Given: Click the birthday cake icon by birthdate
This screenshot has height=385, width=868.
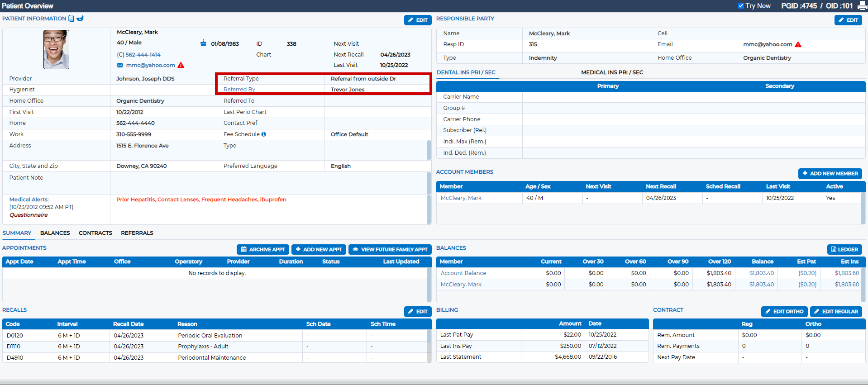Looking at the screenshot, I should pos(203,43).
